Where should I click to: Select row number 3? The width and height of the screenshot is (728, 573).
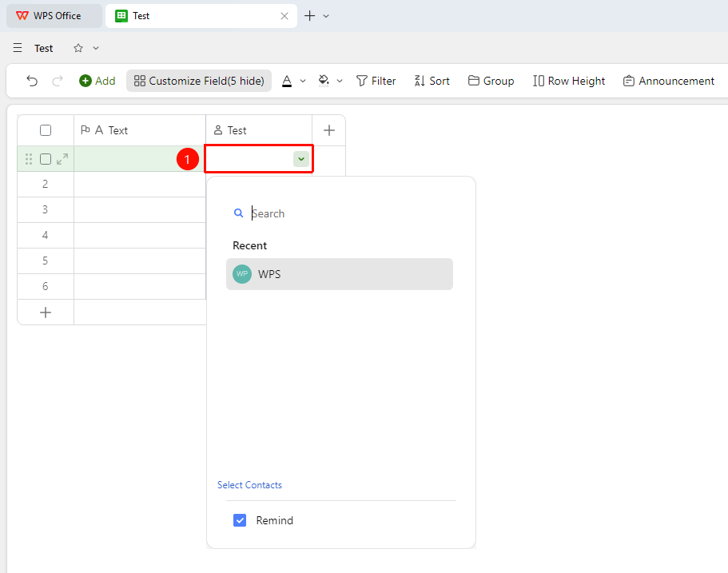45,209
